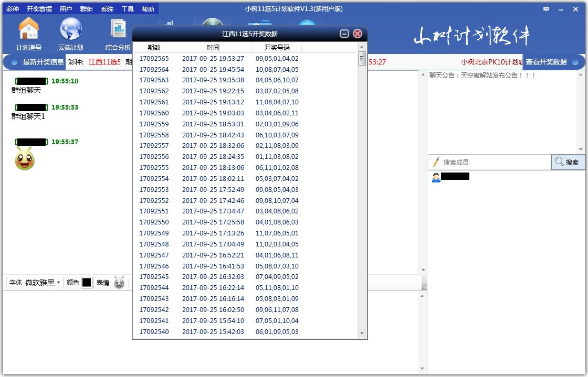588x377 pixels.
Task: Click the 搜索成员 search field
Action: tap(493, 163)
